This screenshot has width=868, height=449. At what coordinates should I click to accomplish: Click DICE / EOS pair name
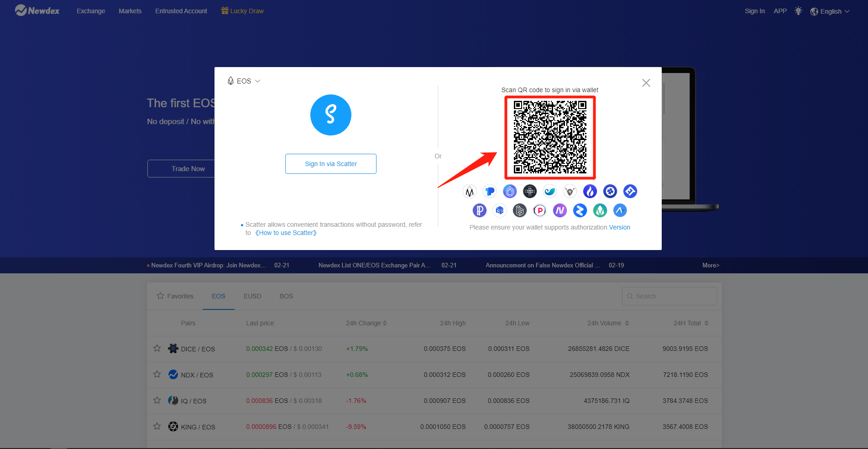click(x=198, y=349)
